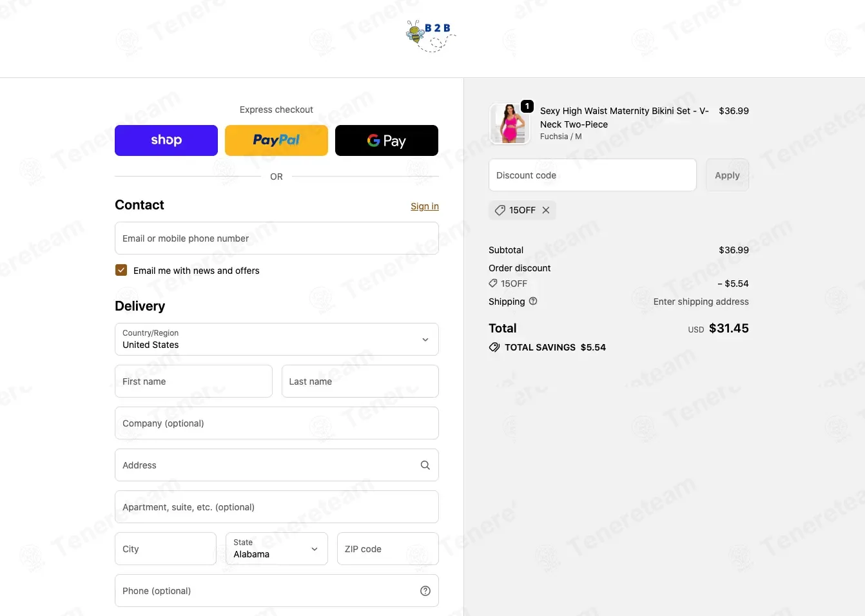The height and width of the screenshot is (616, 865).
Task: Click the product quantity badge
Action: [x=527, y=106]
